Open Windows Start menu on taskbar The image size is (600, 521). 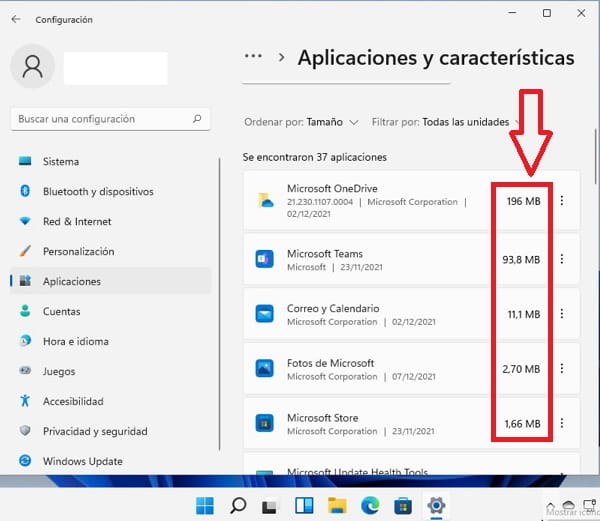tap(205, 506)
